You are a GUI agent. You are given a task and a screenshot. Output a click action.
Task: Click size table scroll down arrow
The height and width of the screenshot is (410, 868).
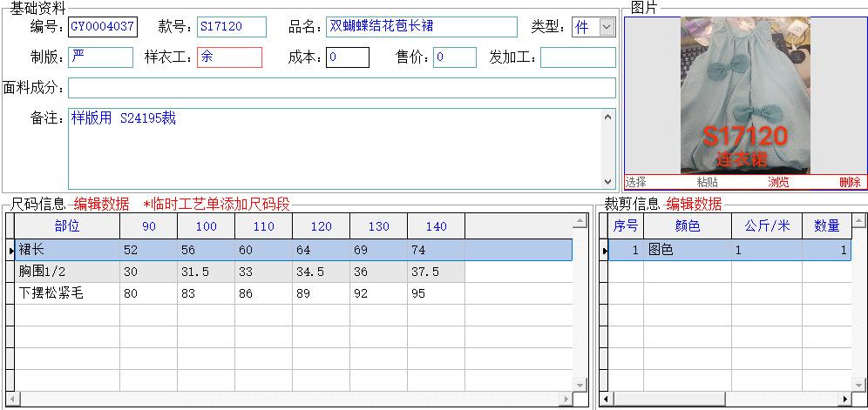580,385
